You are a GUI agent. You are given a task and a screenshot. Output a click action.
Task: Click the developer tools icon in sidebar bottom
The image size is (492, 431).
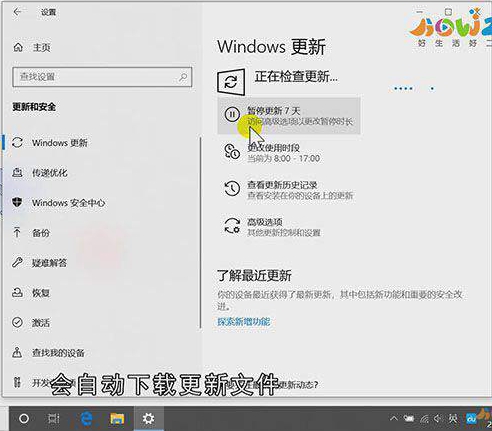pyautogui.click(x=17, y=382)
